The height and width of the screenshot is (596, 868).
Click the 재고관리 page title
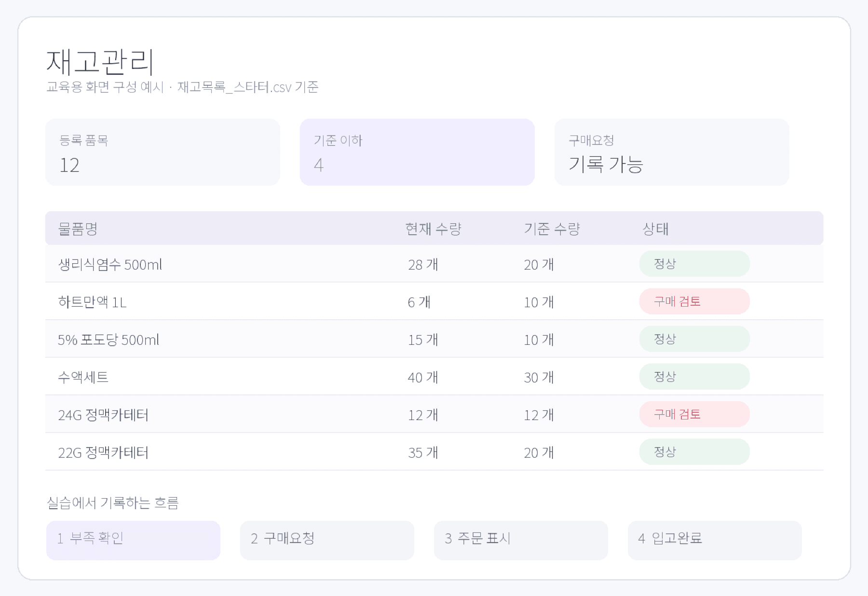[100, 62]
